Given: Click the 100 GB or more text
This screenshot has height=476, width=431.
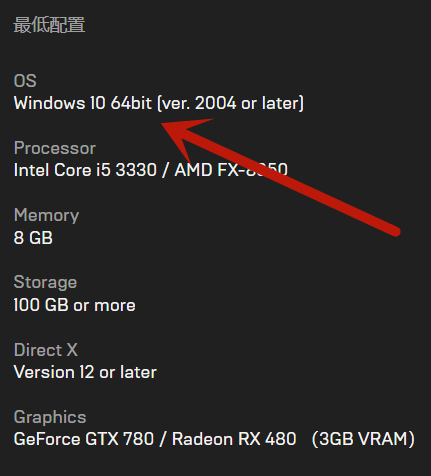Looking at the screenshot, I should 74,305.
